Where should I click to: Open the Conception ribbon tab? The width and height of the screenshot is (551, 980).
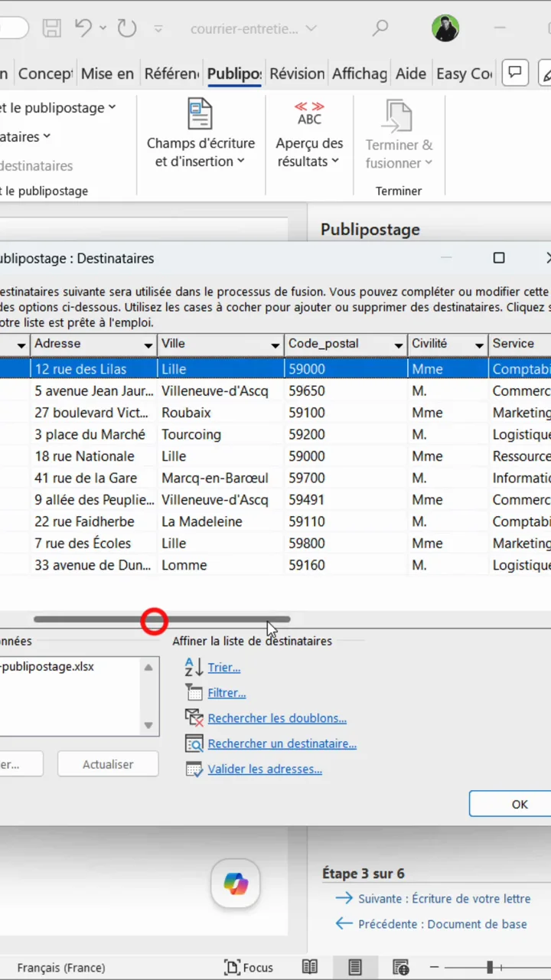click(x=45, y=73)
